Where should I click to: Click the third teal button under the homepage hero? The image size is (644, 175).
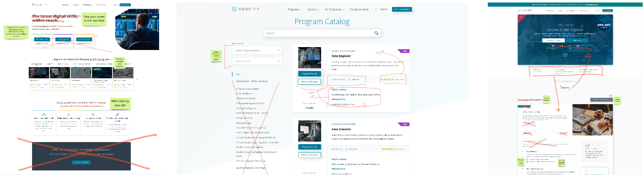[x=85, y=39]
